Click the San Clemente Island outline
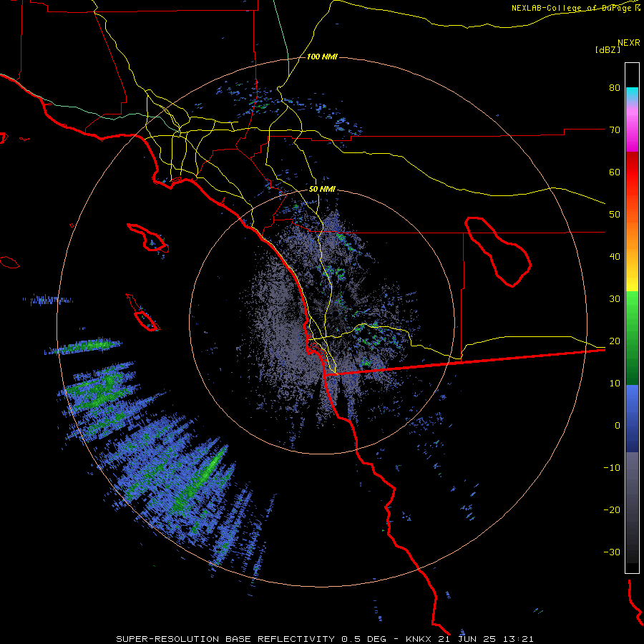Viewport: 644px width, 644px height. (x=142, y=313)
